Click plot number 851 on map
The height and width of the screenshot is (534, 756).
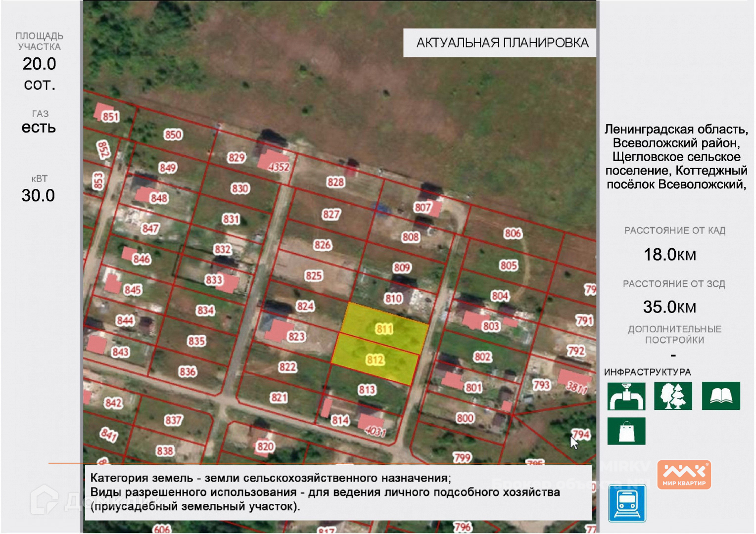pyautogui.click(x=110, y=117)
